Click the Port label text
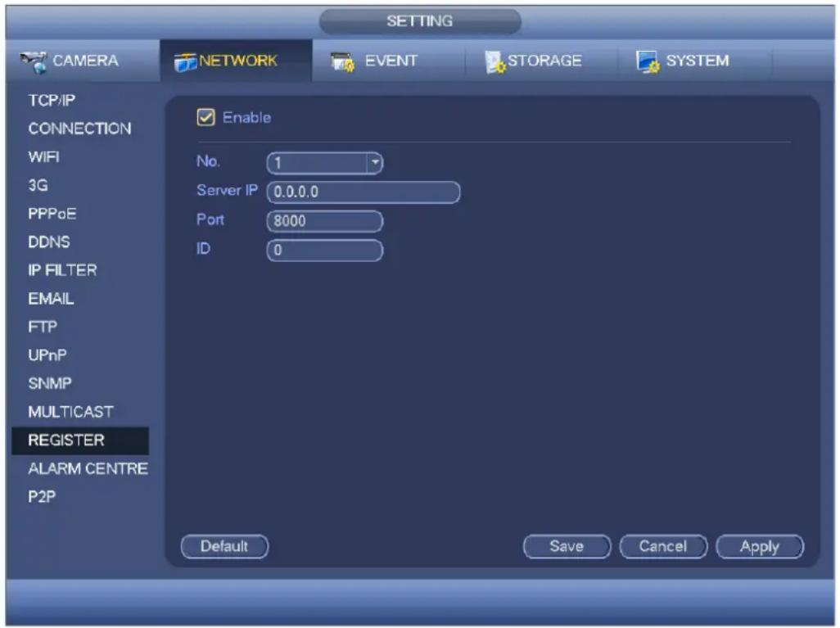This screenshot has width=840, height=628. [x=210, y=219]
